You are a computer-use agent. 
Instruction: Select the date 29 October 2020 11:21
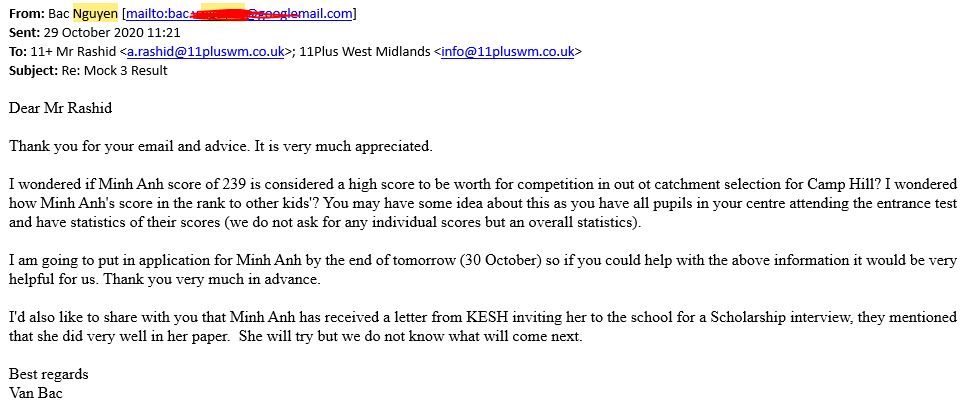click(112, 33)
